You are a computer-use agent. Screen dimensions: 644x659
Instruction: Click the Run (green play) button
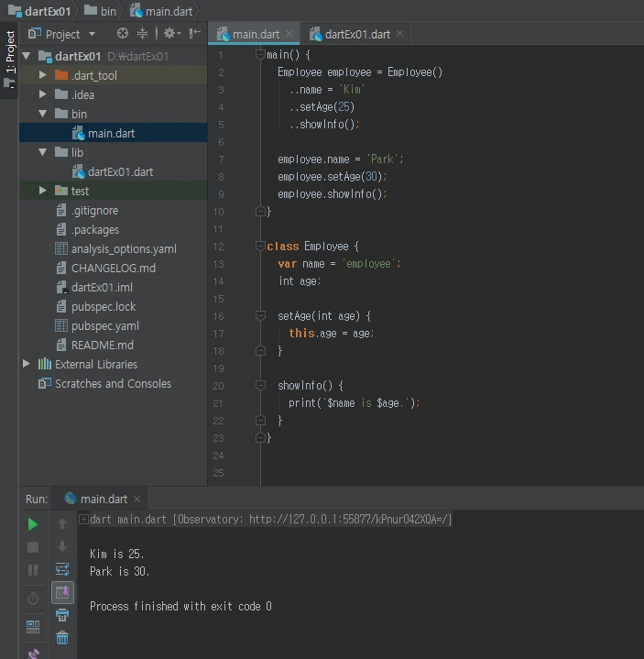[33, 524]
